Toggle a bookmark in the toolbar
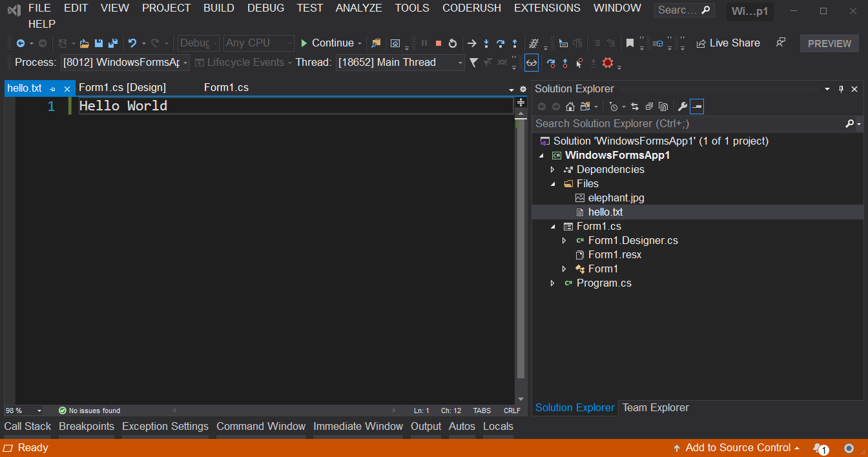The width and height of the screenshot is (868, 457). coord(630,43)
